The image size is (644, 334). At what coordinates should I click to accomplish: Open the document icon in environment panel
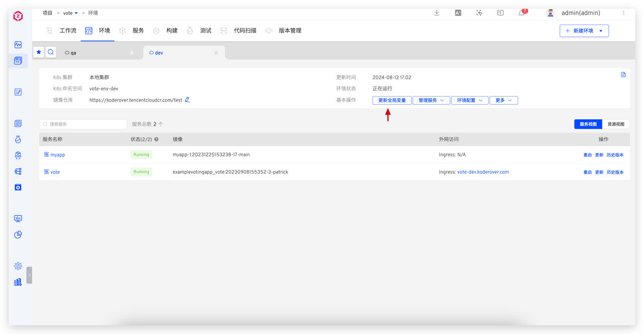point(623,75)
